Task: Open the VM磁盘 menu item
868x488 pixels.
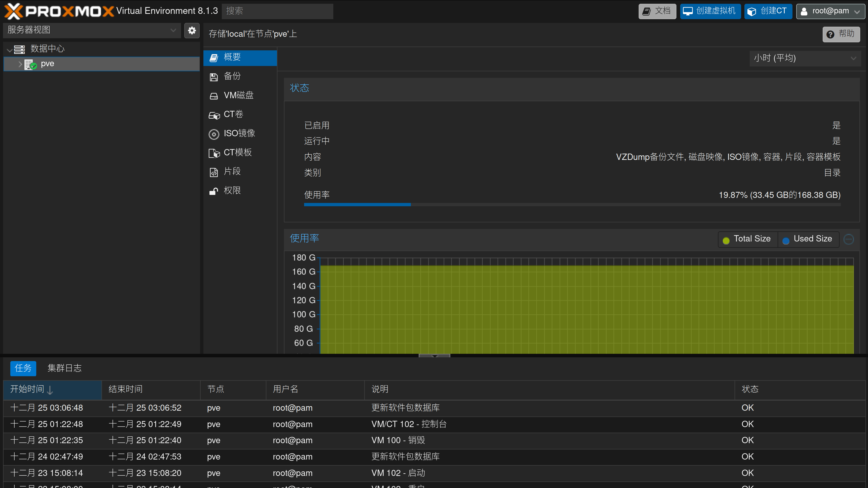Action: pyautogui.click(x=240, y=96)
